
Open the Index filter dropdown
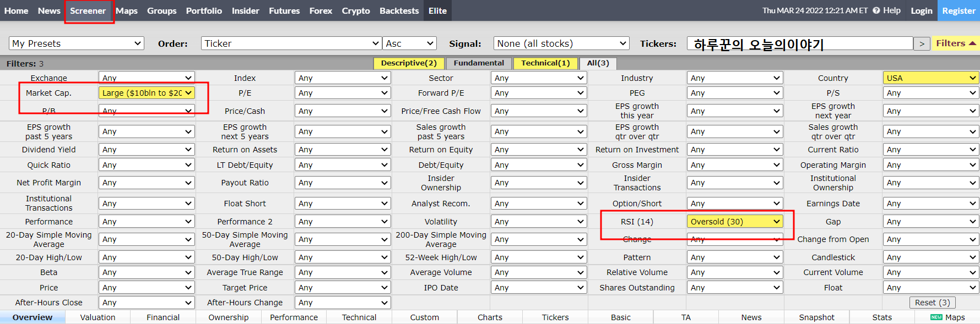[x=343, y=78]
